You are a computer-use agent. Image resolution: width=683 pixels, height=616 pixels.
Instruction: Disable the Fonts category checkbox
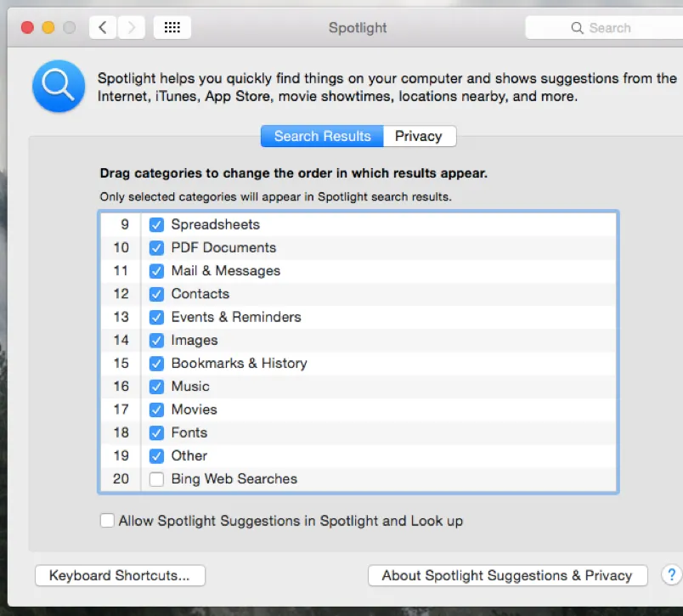point(156,432)
